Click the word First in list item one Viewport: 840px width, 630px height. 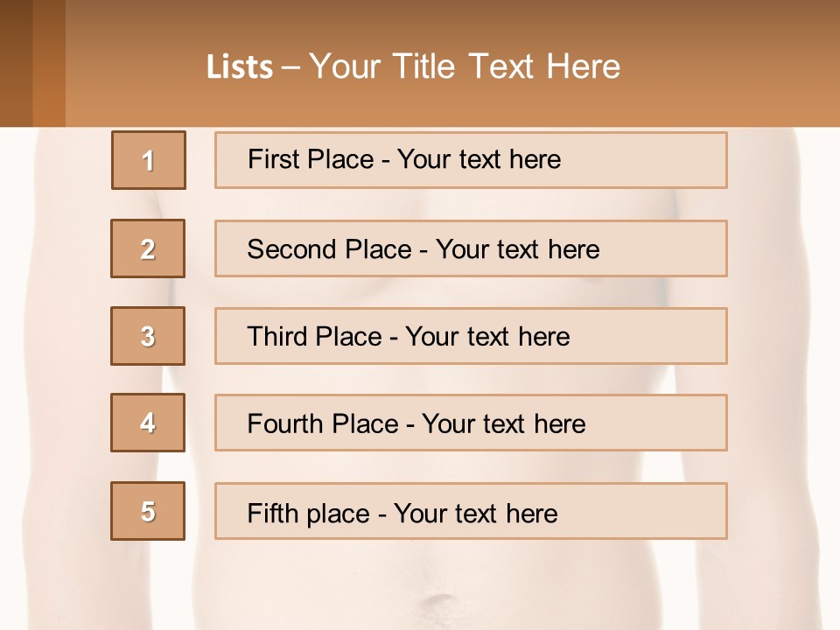point(273,159)
